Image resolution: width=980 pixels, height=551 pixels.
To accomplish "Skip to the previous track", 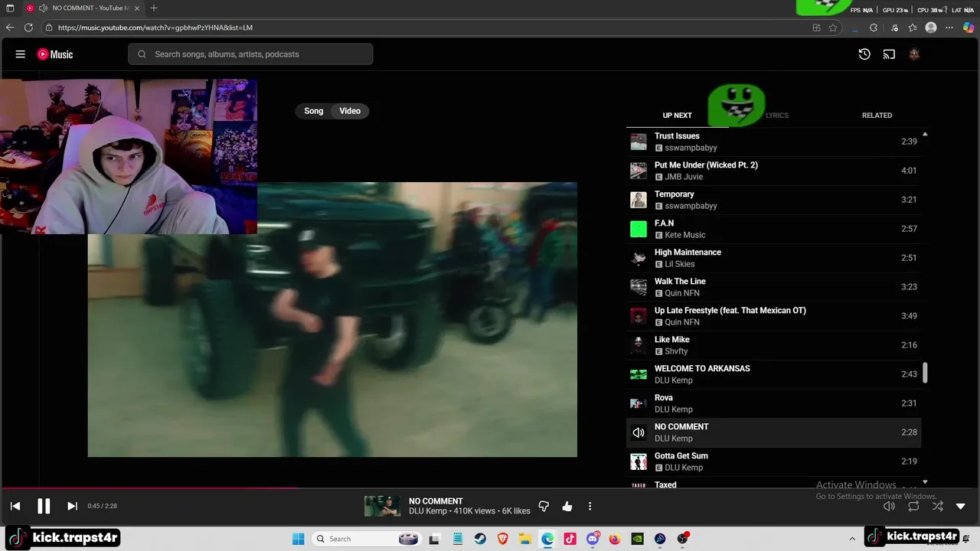I will pos(15,506).
